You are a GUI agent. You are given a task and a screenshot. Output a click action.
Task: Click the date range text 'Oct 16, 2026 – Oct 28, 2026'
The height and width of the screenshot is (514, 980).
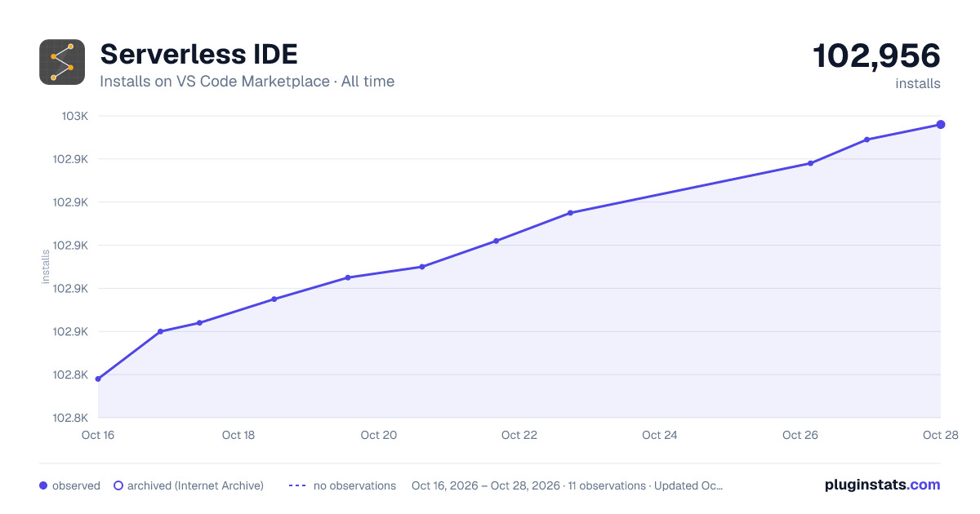click(x=486, y=485)
